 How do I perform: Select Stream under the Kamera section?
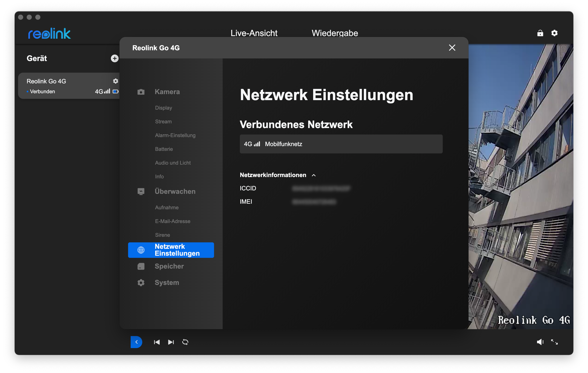163,122
